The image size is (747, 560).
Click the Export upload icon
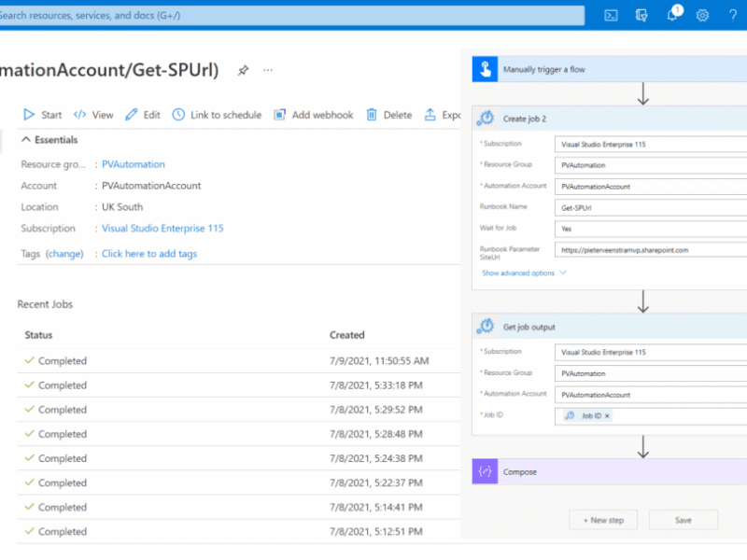click(x=430, y=115)
